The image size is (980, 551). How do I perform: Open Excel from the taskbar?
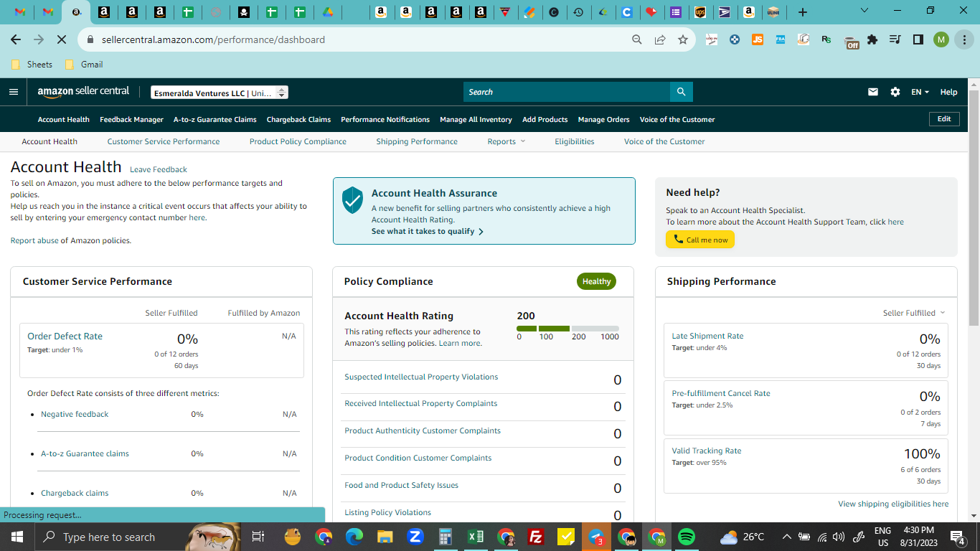[x=475, y=537]
